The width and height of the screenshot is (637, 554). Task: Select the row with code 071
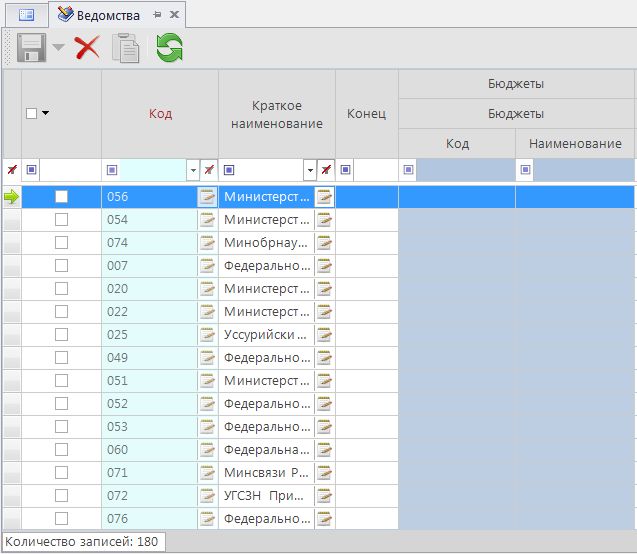click(x=150, y=473)
